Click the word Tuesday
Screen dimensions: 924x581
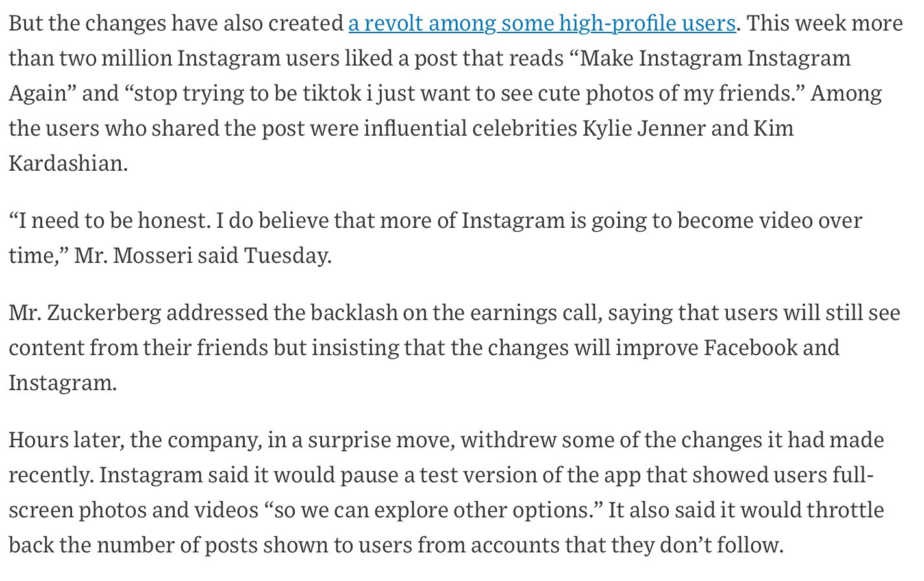pyautogui.click(x=286, y=256)
